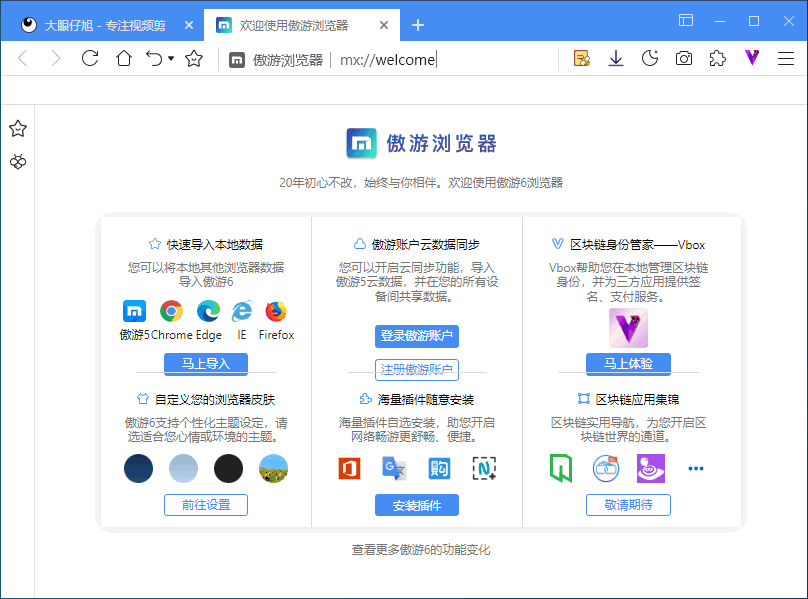This screenshot has height=599, width=808.
Task: Click the 自定义您的浏览器皮肤 heading
Action: coord(206,400)
